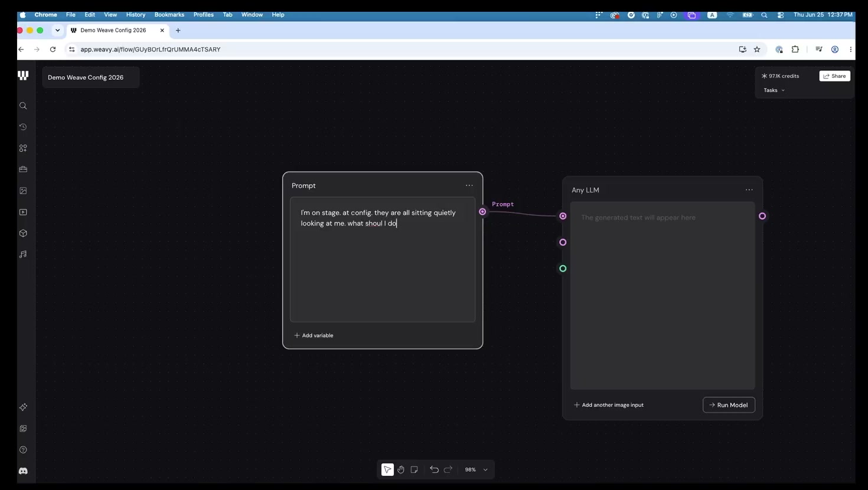Open the Edit menu
This screenshot has width=868, height=490.
click(x=90, y=15)
